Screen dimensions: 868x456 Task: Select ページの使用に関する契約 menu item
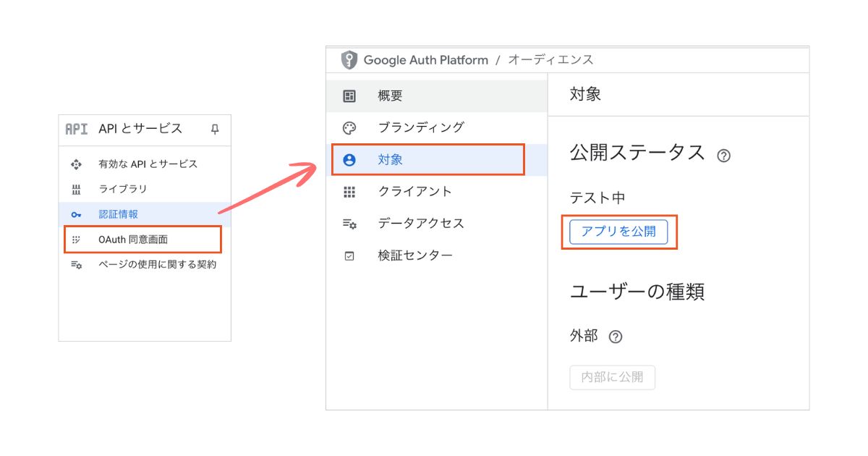tap(157, 265)
